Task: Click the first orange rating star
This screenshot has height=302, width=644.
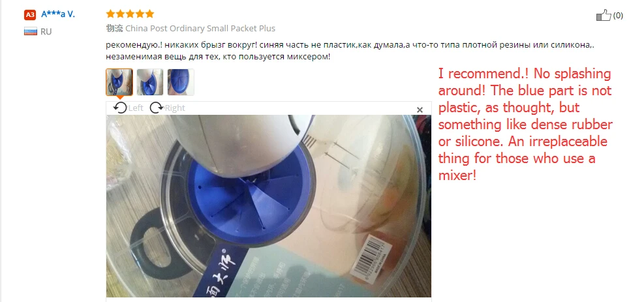Action: tap(110, 14)
